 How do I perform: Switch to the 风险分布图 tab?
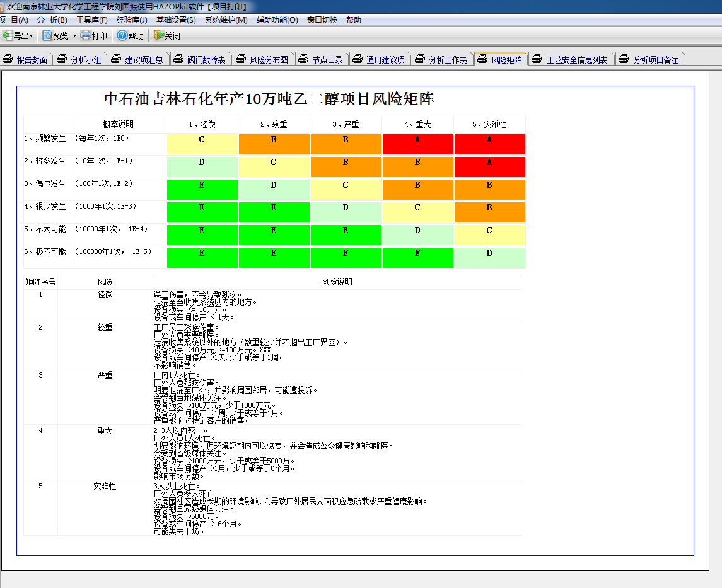tap(264, 59)
